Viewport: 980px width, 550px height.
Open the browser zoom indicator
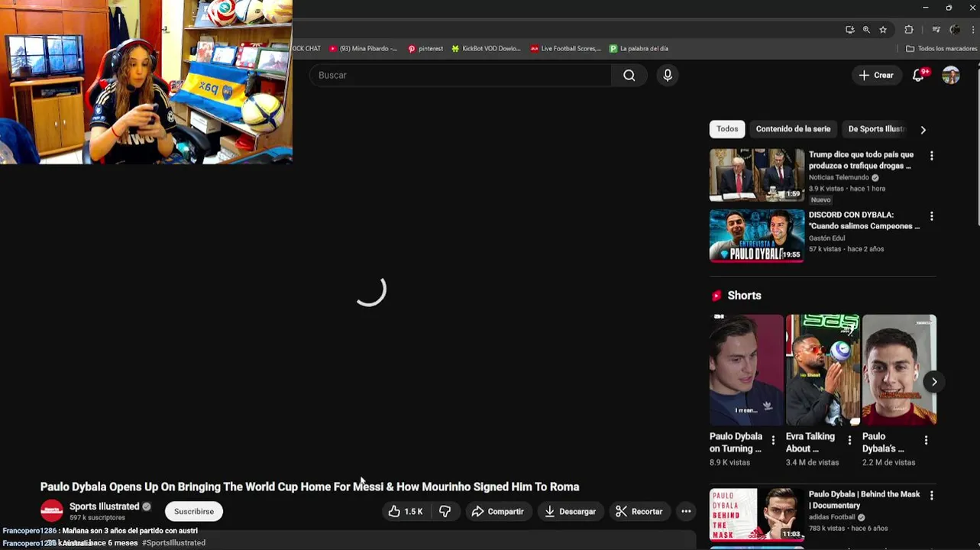pyautogui.click(x=866, y=30)
